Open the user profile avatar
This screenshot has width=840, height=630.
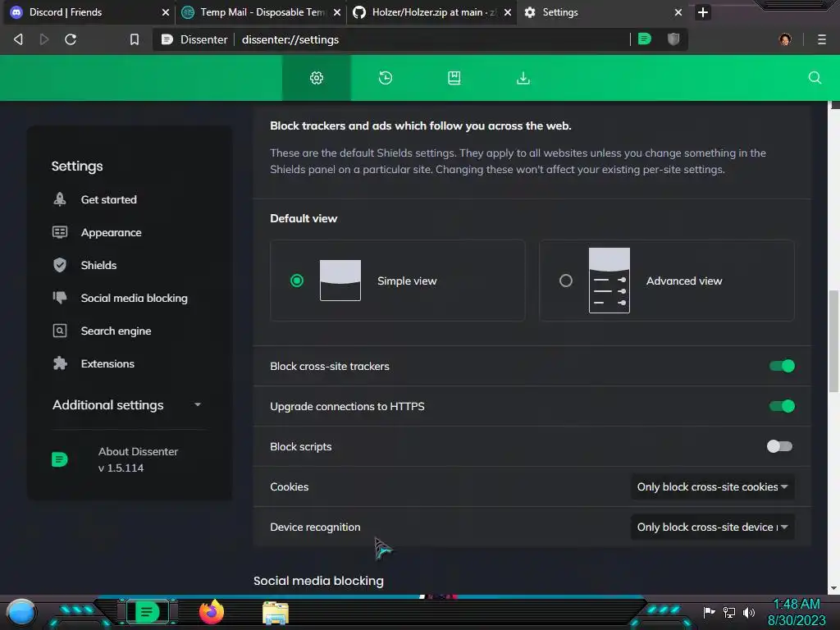coord(785,39)
